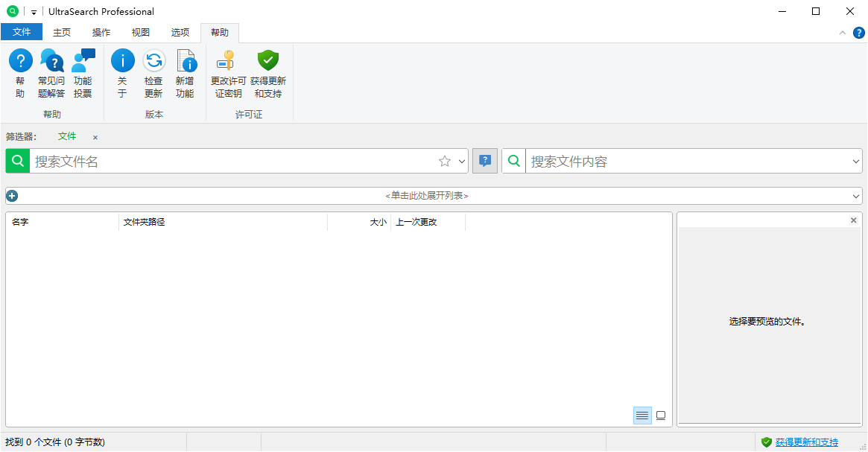This screenshot has height=452, width=868.
Task: Close the preview panel
Action: pos(854,220)
